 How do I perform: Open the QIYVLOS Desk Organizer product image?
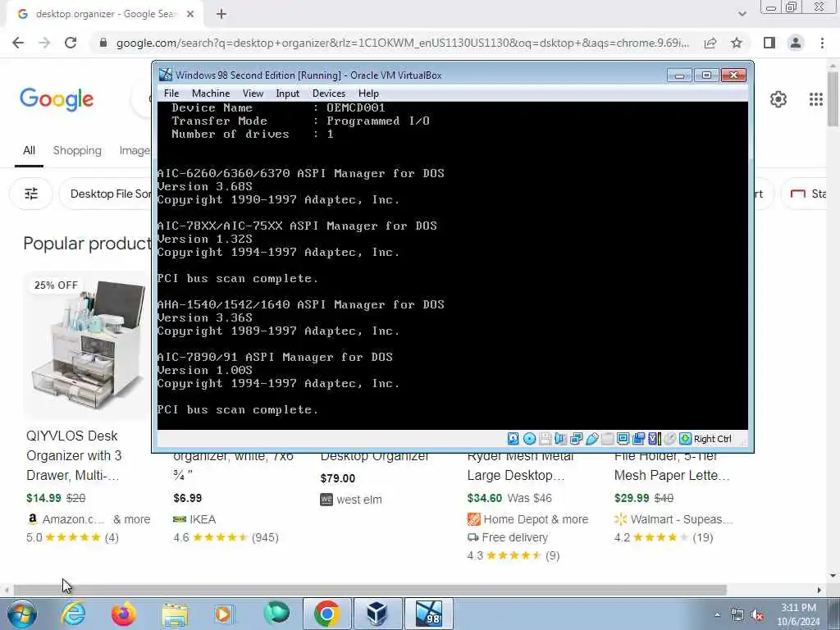click(88, 345)
